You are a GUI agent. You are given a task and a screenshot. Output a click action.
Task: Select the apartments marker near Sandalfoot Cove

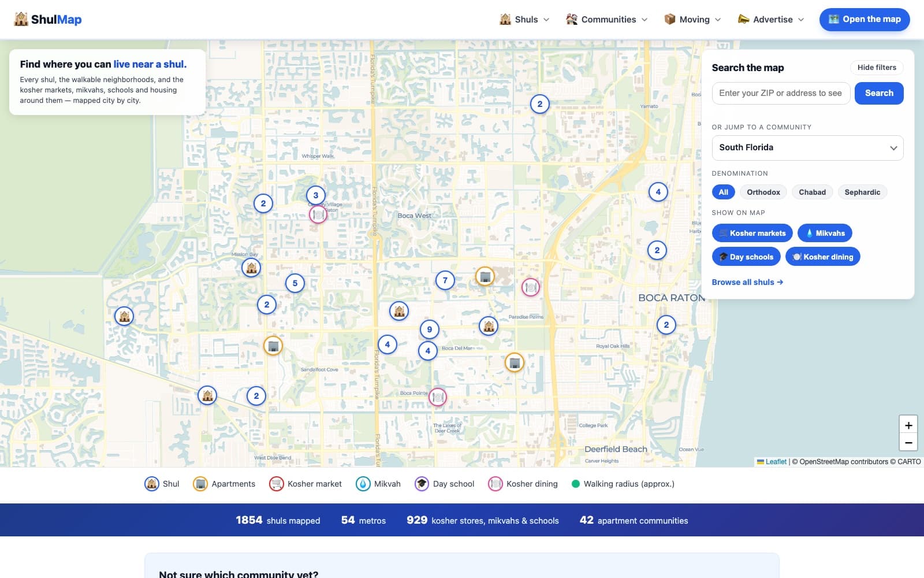273,346
